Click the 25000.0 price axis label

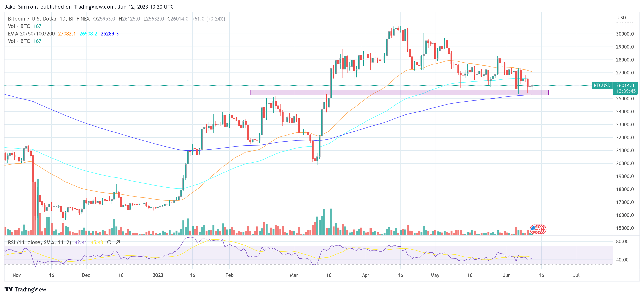point(625,99)
